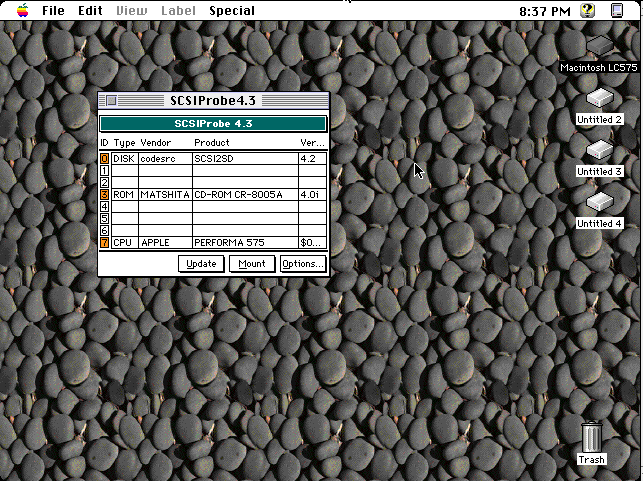Image resolution: width=643 pixels, height=481 pixels.
Task: Select the CPU type cell
Action: point(125,242)
